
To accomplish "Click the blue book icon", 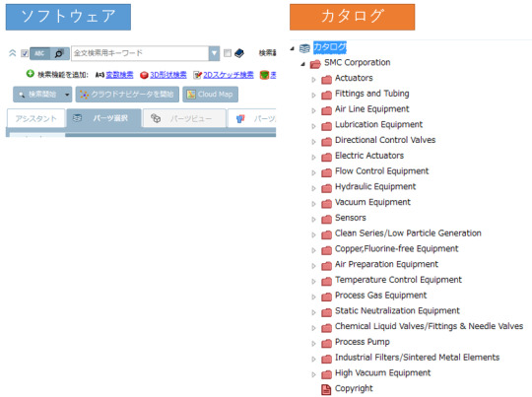I will [x=238, y=53].
